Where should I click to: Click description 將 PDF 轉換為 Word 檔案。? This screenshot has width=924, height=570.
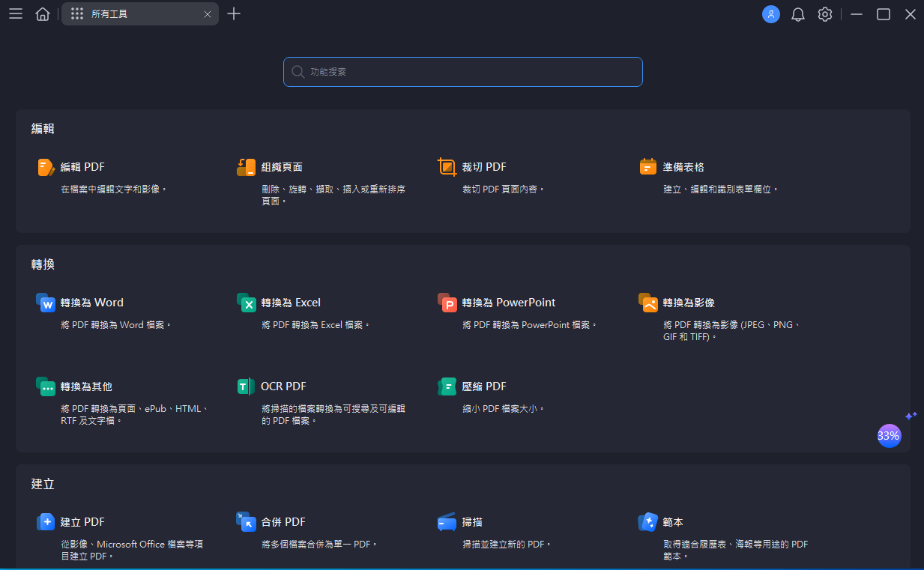(x=116, y=325)
